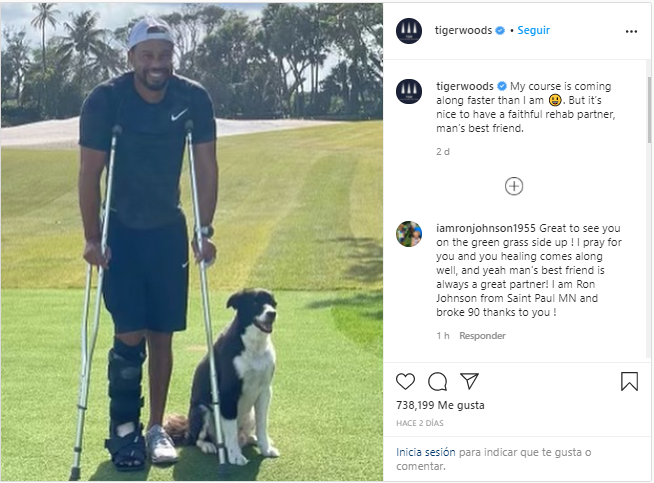Open the three-dots more options menu

pos(631,31)
